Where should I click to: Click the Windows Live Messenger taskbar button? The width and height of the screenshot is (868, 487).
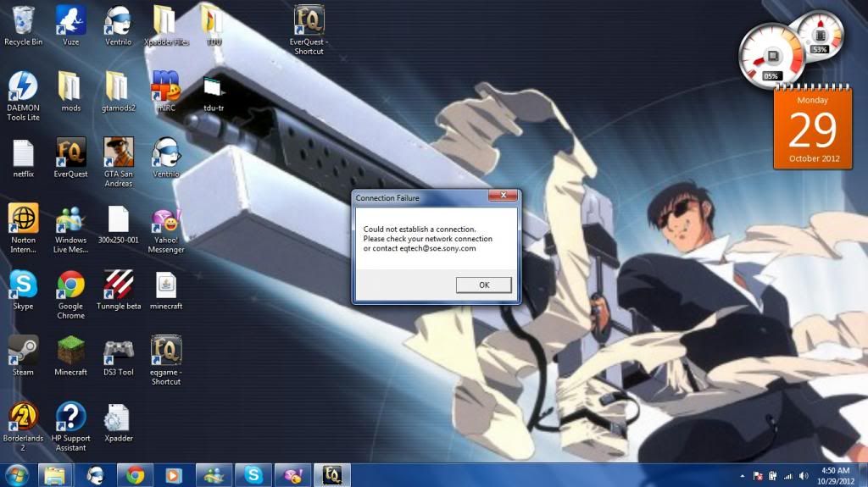214,475
